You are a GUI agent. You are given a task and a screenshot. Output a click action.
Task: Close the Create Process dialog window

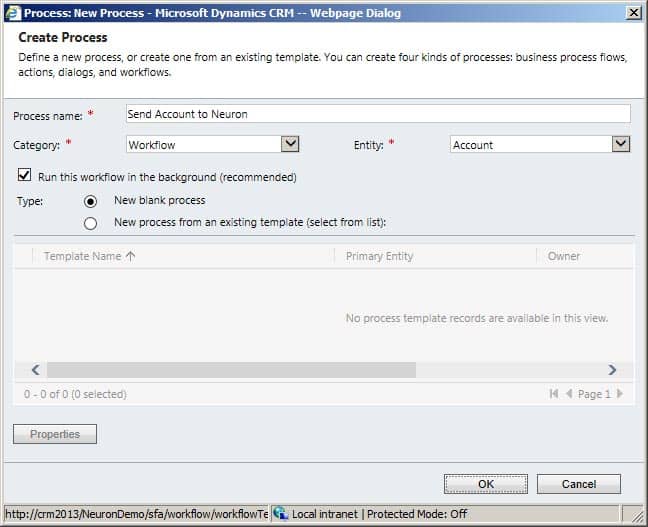click(x=634, y=13)
